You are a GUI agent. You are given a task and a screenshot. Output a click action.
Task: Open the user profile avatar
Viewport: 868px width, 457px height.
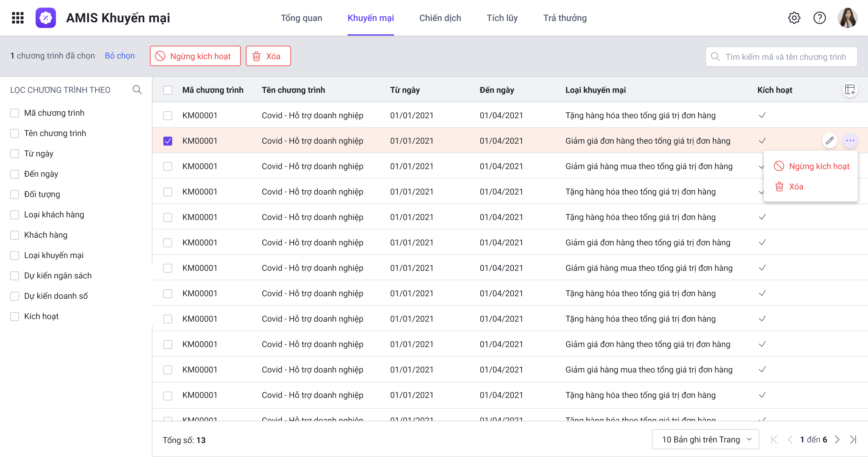pos(848,18)
